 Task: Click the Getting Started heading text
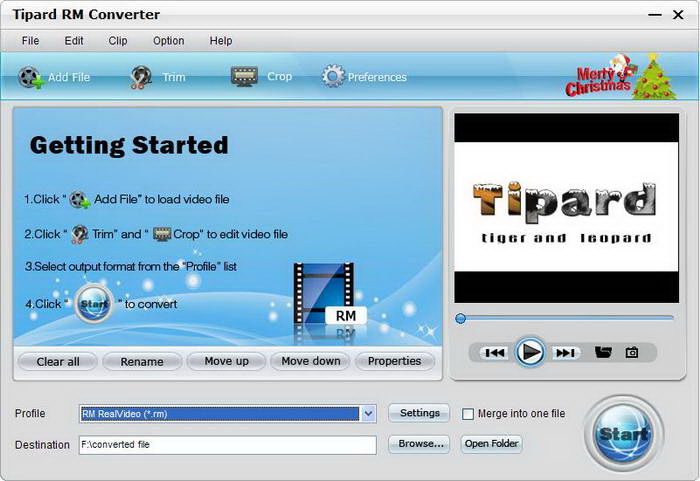coord(129,146)
